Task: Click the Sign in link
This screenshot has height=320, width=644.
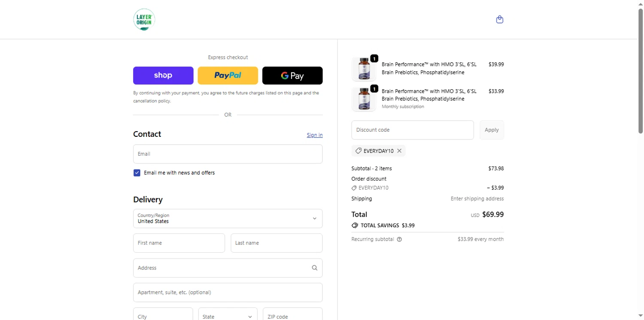Action: click(315, 135)
